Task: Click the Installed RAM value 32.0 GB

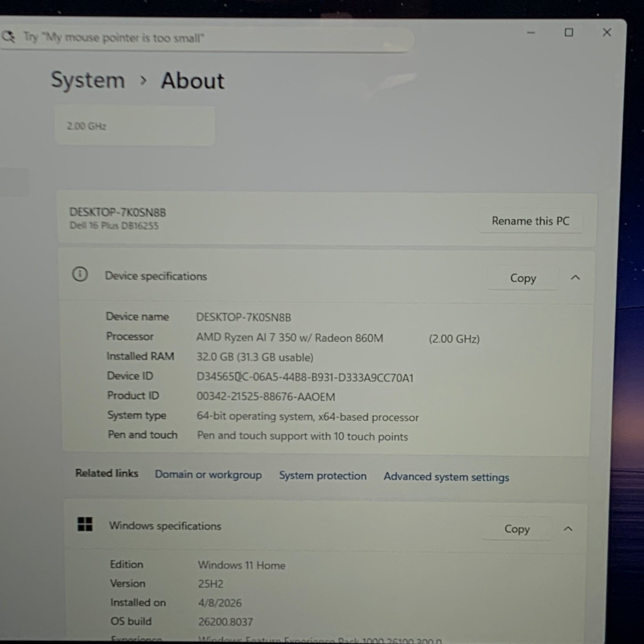Action: 255,357
